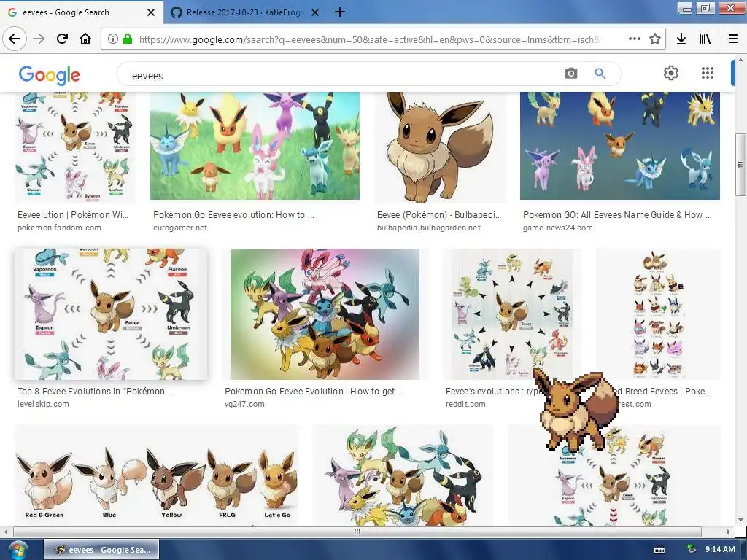Click 'Eevee (Pokémon) - Bulbapedi...' link
Image resolution: width=747 pixels, height=560 pixels.
pyautogui.click(x=438, y=215)
